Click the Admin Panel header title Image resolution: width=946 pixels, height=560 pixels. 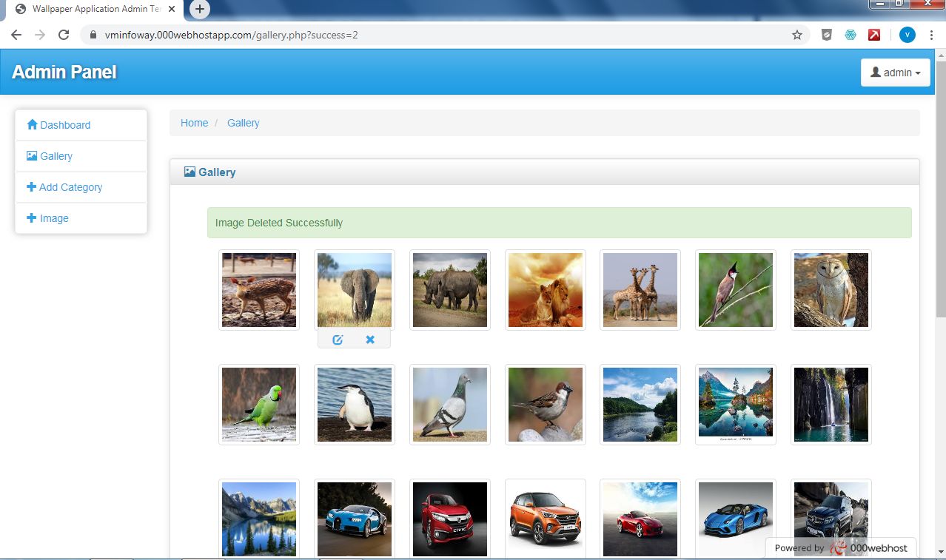(64, 72)
